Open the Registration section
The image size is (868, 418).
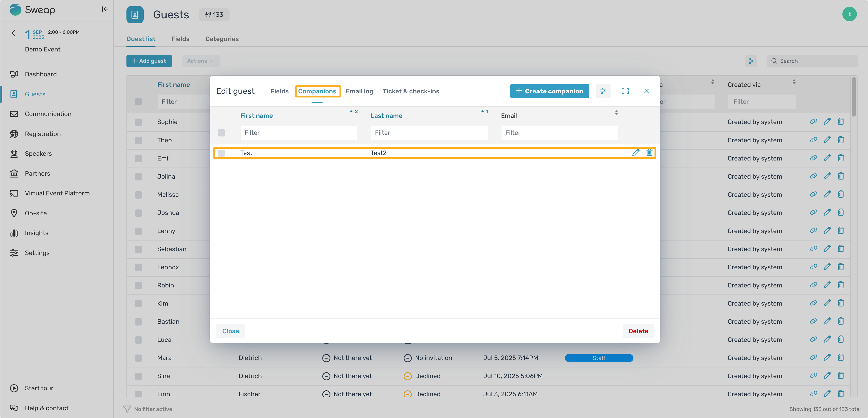coord(42,134)
